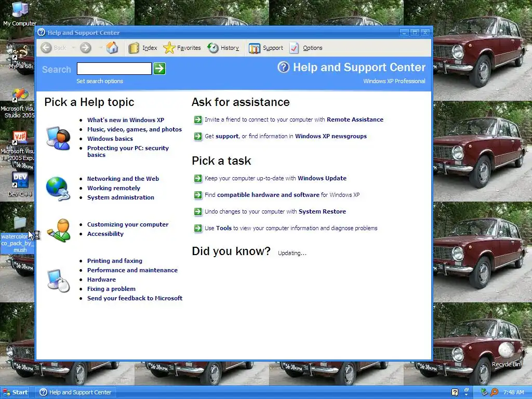This screenshot has height=399, width=532.
Task: Start search with green arrow button
Action: click(159, 69)
